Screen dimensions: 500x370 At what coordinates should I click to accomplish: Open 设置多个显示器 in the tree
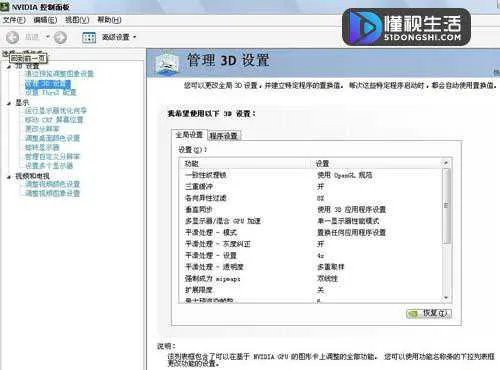(x=49, y=166)
